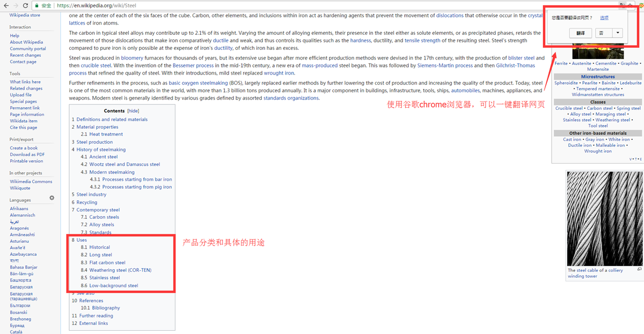Open the 选项 options link in popup

tap(604, 18)
